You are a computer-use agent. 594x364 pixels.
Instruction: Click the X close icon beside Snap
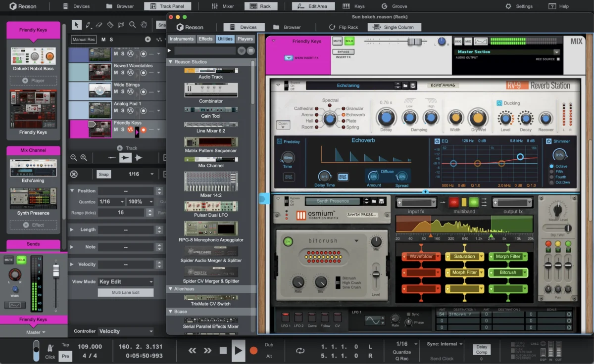click(x=74, y=174)
